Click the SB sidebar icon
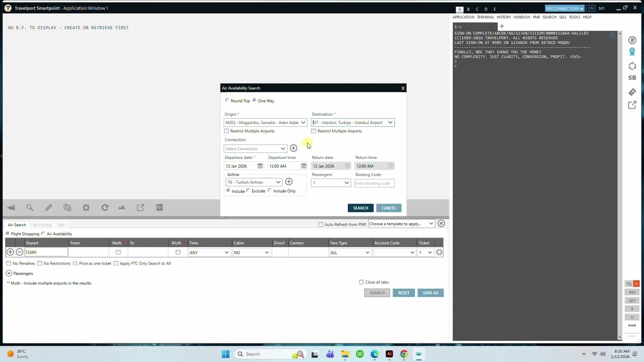The image size is (644, 362). 632,78
